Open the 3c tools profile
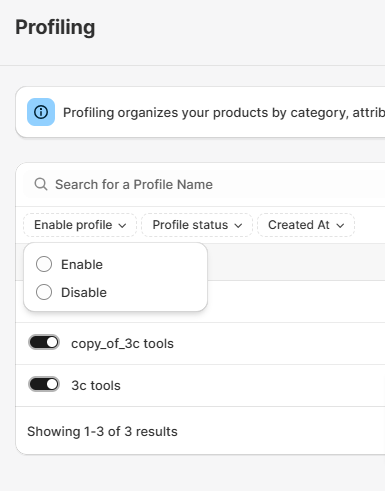Screen dimensions: 385x491 coord(96,386)
